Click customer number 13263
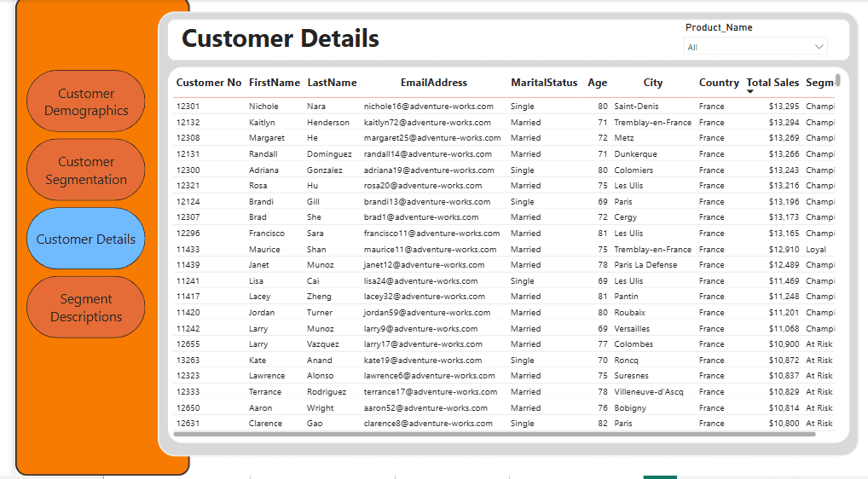Viewport: 868px width, 479px height. [x=188, y=360]
